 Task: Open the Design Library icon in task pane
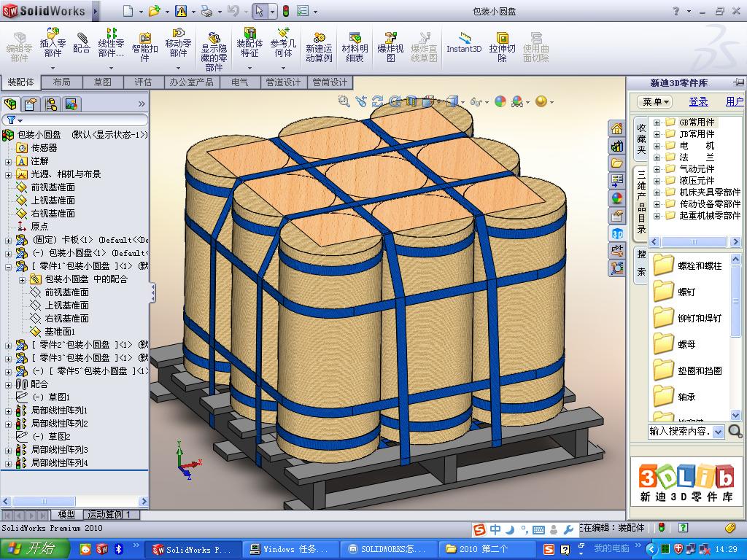[617, 146]
